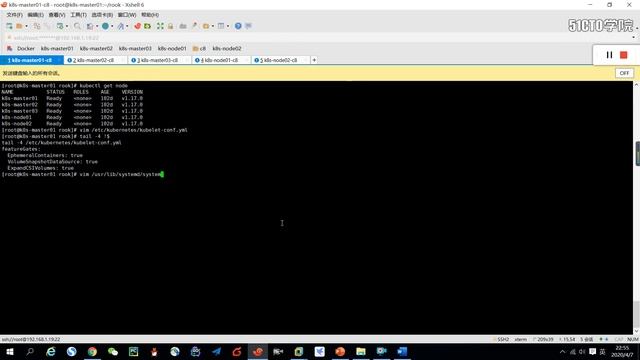Open the 工具(T) menu
The image size is (640, 360).
[78, 15]
